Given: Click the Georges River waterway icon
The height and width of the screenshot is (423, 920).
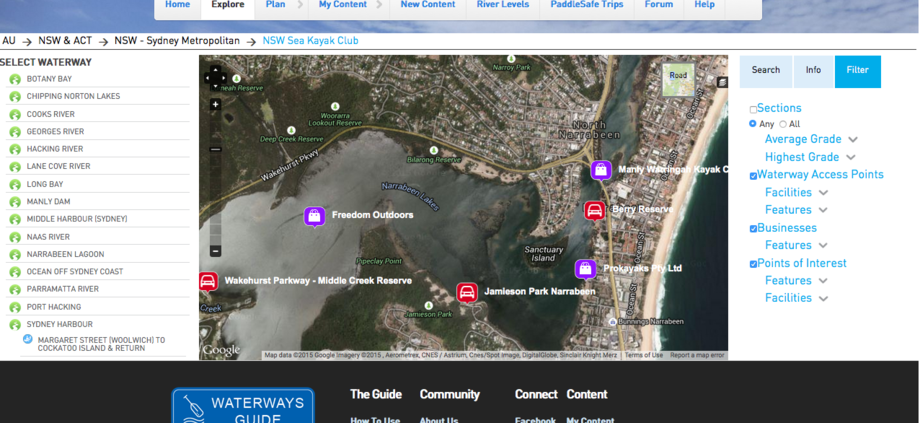Looking at the screenshot, I should tap(15, 132).
